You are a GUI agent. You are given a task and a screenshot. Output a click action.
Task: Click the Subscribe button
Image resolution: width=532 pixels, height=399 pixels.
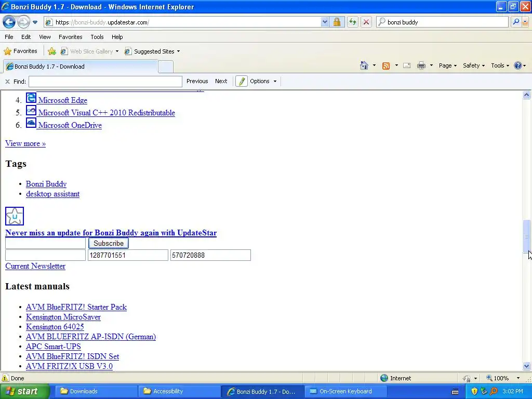pyautogui.click(x=109, y=243)
